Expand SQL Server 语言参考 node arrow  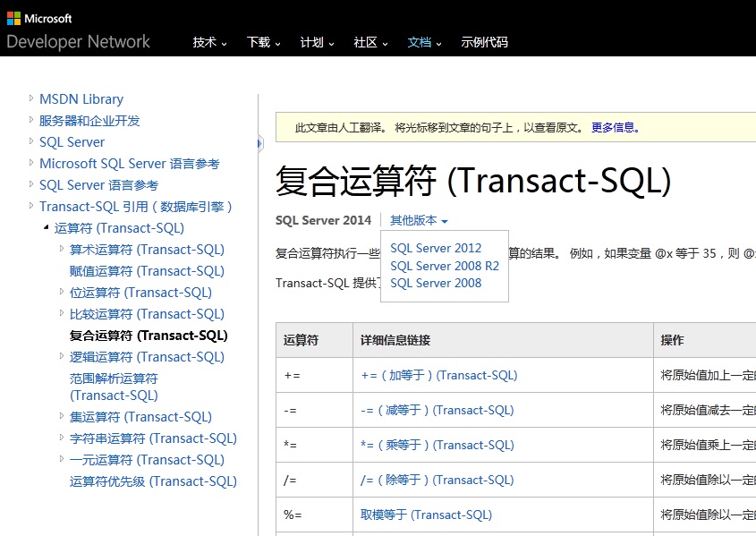click(30, 184)
